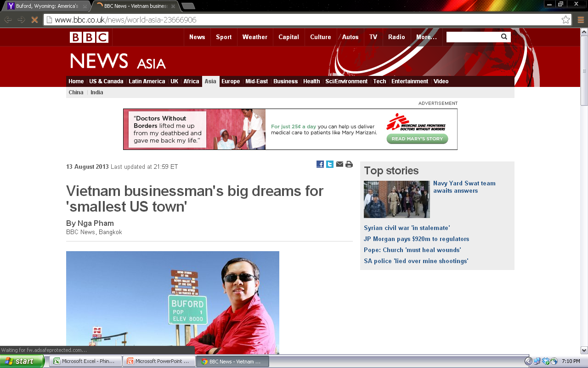Share article on Facebook icon
588x368 pixels.
point(320,164)
